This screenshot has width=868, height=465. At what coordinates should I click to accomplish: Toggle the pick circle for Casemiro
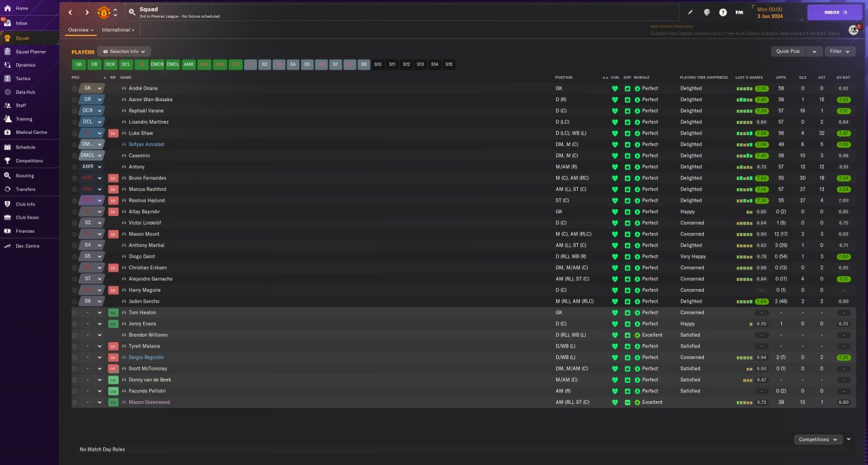pos(75,155)
